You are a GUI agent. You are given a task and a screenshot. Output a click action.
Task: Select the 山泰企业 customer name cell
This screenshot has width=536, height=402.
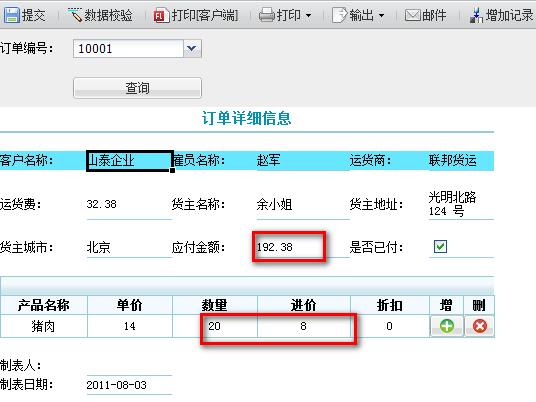[130, 161]
